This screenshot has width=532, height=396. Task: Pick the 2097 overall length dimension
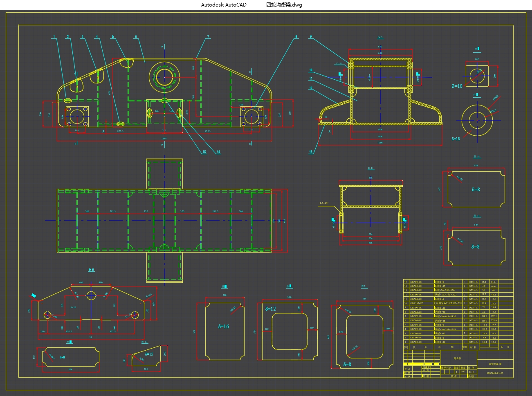point(164,139)
